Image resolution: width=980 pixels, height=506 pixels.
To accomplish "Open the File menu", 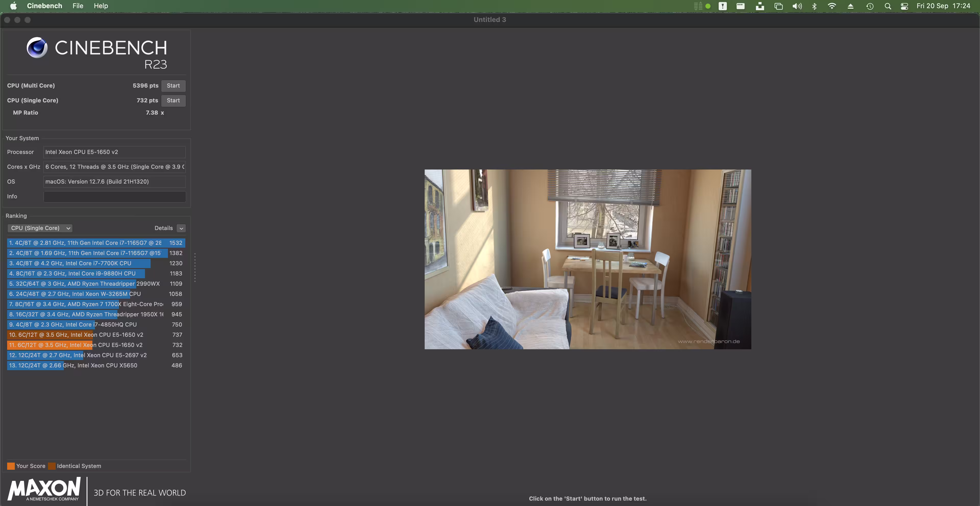I will click(x=78, y=6).
